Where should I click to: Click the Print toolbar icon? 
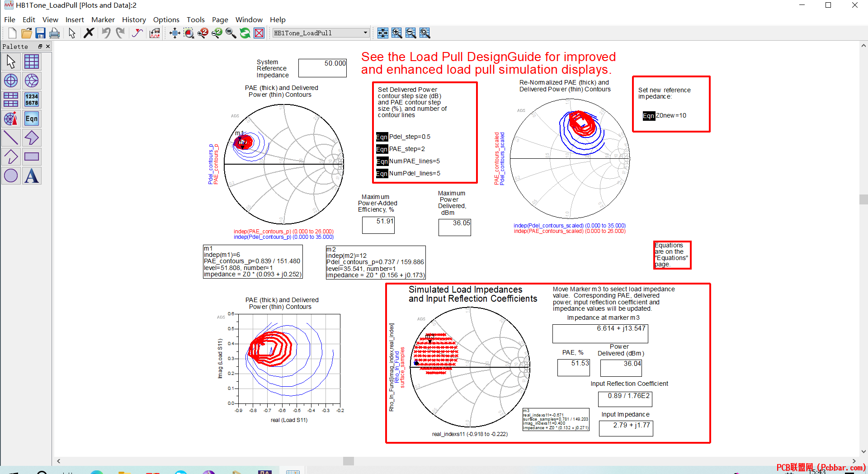[x=54, y=33]
